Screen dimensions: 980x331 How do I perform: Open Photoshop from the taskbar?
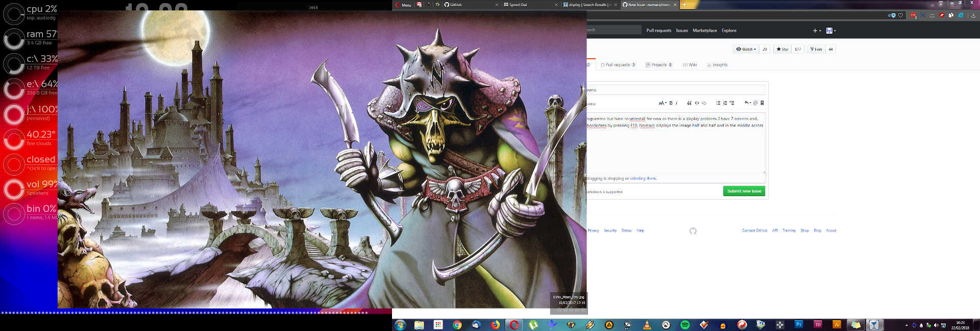(799, 324)
